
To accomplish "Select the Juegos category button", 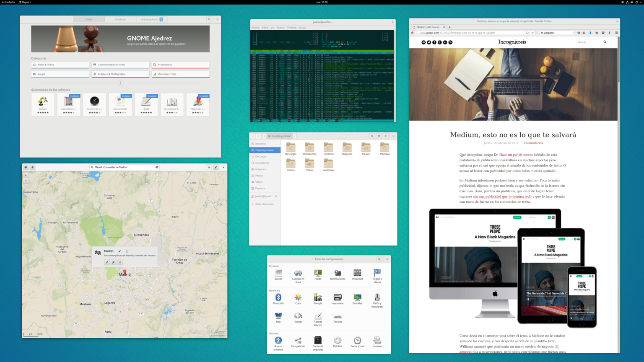I will click(x=60, y=74).
